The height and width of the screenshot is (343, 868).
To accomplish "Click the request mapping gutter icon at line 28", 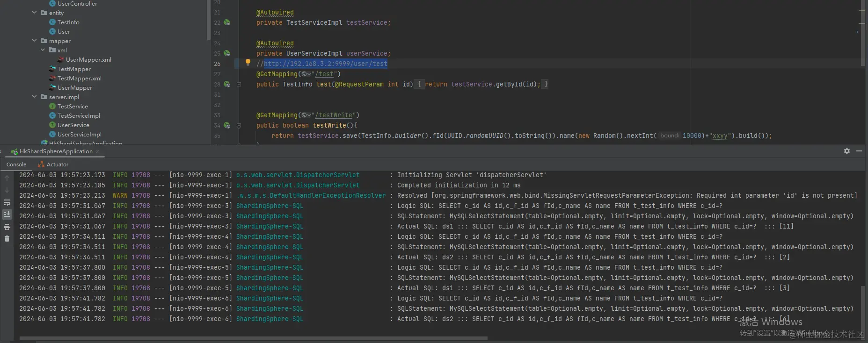I will (x=227, y=84).
